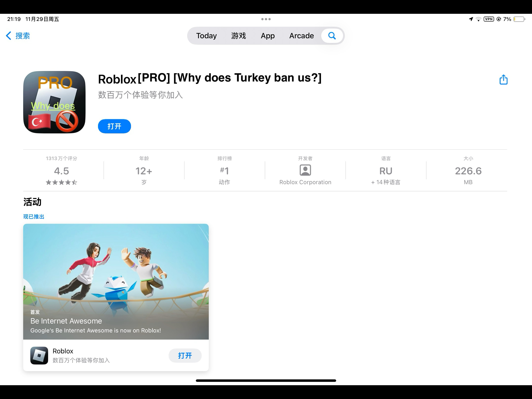The image size is (532, 399).
Task: View the 4.5 star ratings section
Action: 62,171
